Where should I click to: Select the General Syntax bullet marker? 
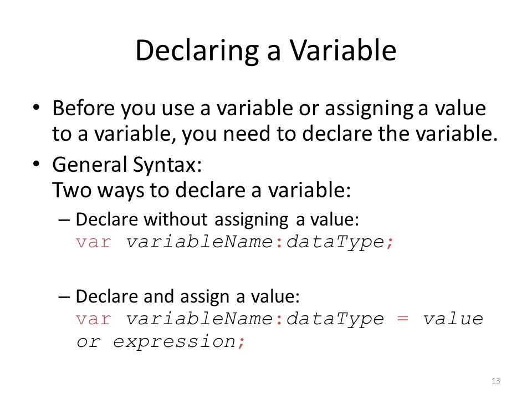tap(37, 165)
